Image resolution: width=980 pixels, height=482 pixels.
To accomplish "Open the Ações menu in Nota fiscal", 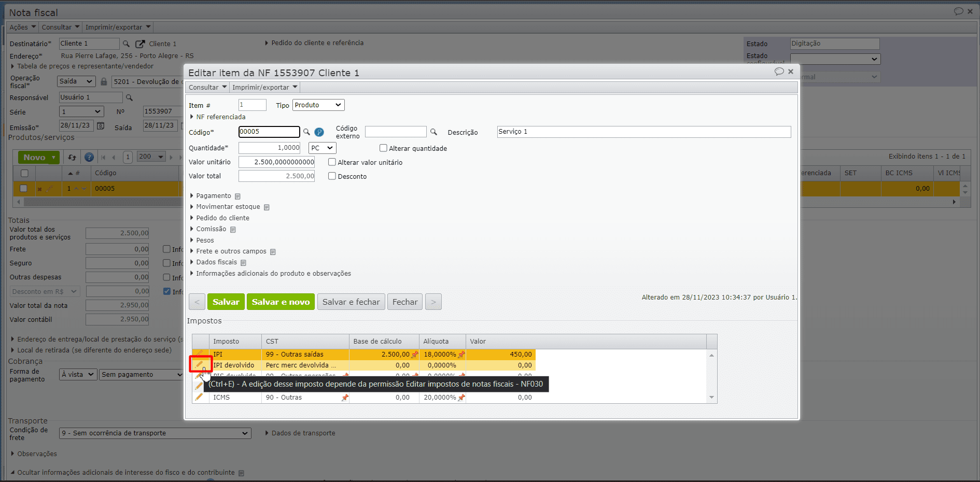I will 23,27.
